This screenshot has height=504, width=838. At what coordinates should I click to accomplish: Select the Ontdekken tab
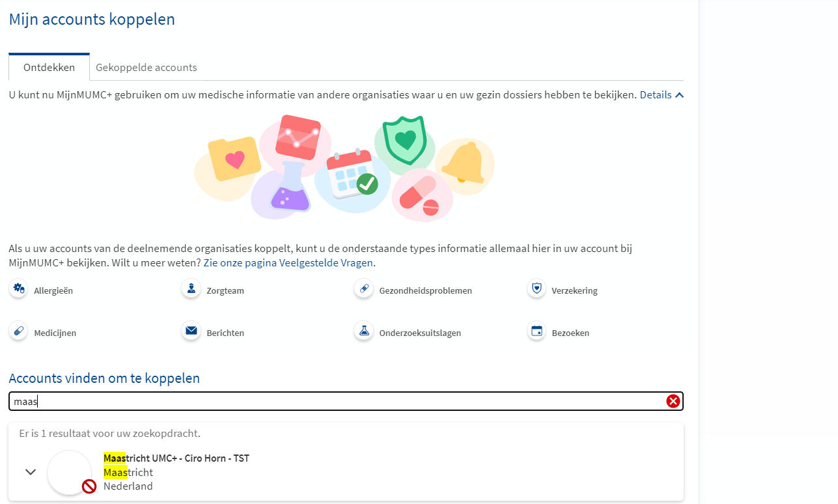(x=49, y=67)
